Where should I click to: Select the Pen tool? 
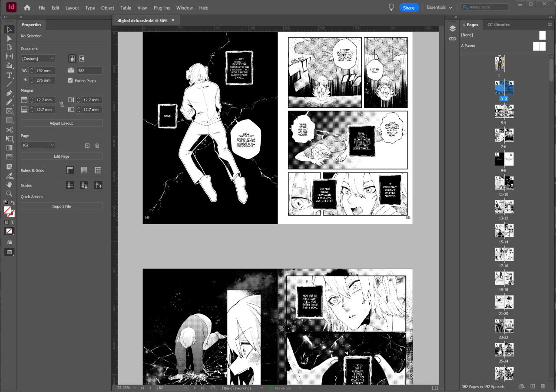[x=10, y=93]
